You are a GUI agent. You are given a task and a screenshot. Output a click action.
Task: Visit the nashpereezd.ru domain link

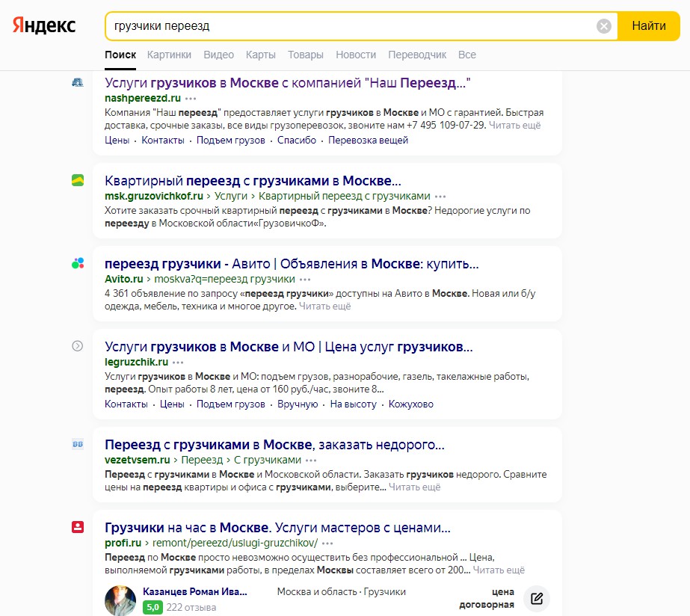(143, 98)
